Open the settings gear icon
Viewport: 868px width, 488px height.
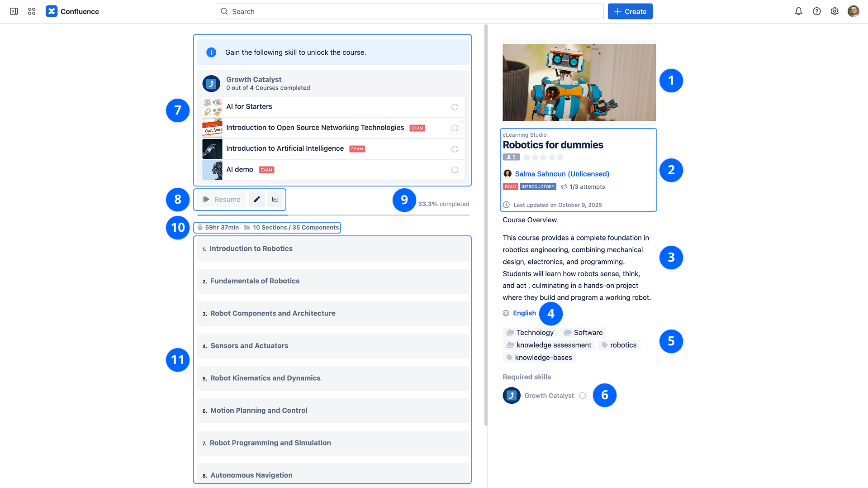point(835,11)
